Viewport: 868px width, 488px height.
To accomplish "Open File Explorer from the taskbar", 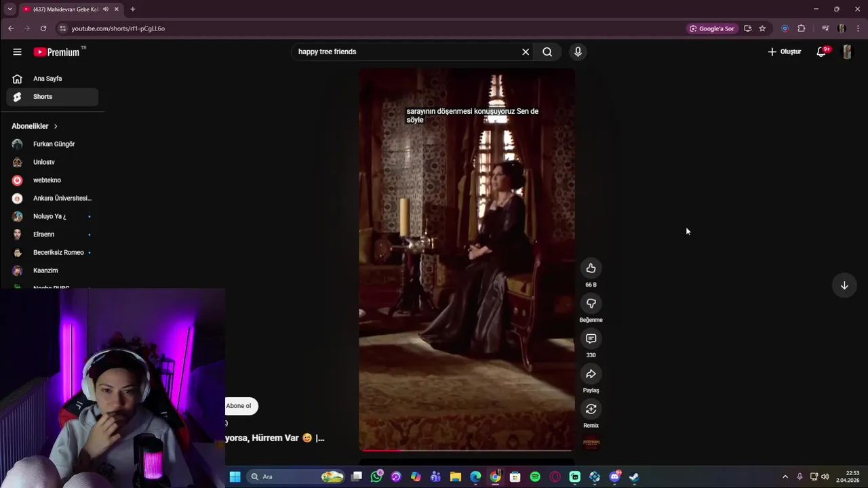I will [455, 476].
